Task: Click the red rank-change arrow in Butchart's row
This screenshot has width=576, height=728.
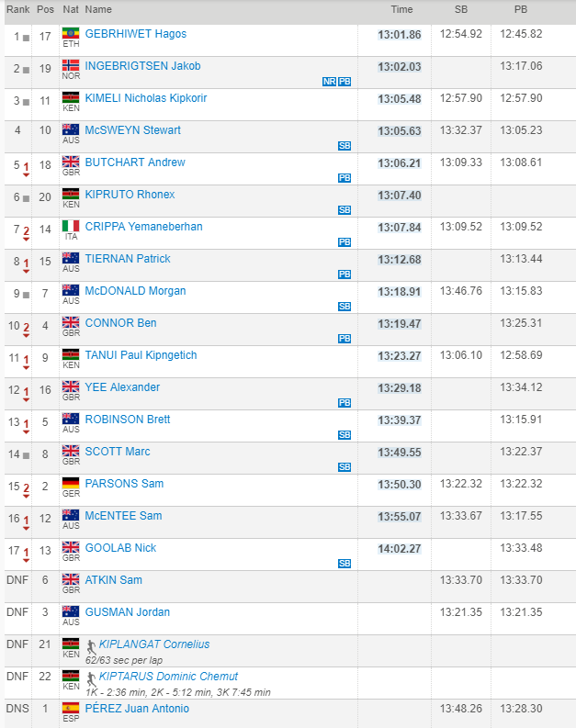Action: pyautogui.click(x=27, y=168)
